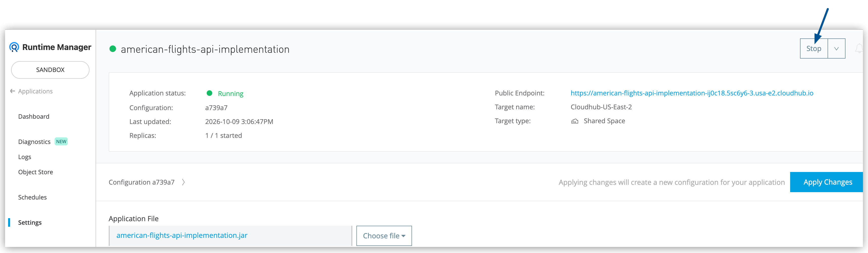This screenshot has height=253, width=868.
Task: Open the public endpoint cloudhub.io link
Action: [692, 93]
